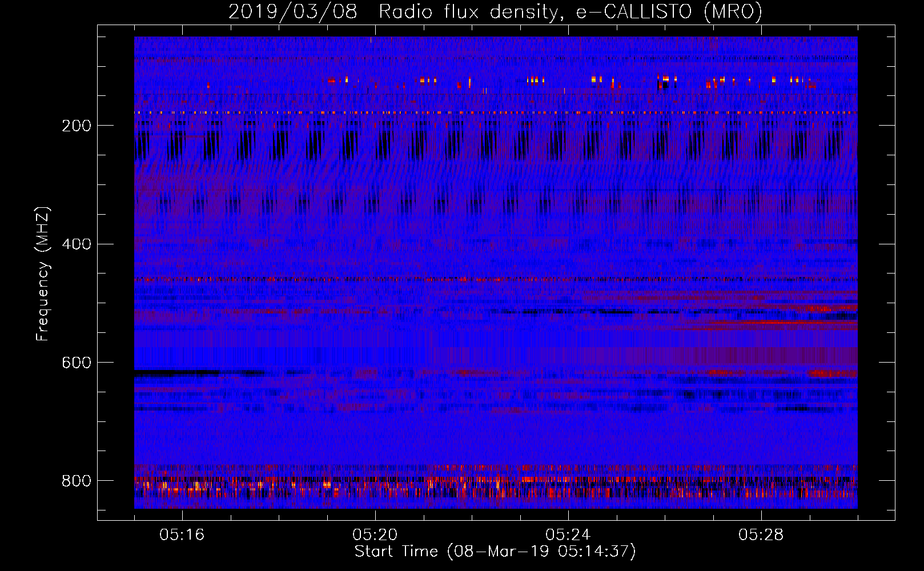The image size is (924, 571).
Task: Click the 800 frequency tick label
Action: [77, 481]
